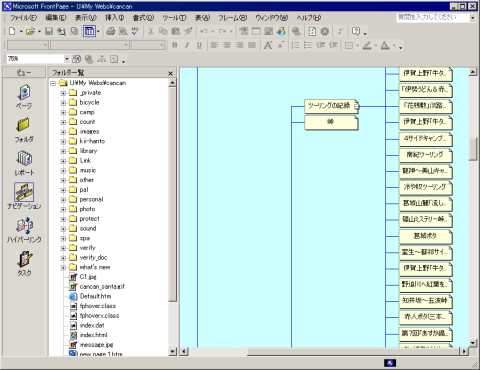This screenshot has width=480, height=370.
Task: Collapse the ツーリングの記録 node subtree
Action: tap(356, 106)
